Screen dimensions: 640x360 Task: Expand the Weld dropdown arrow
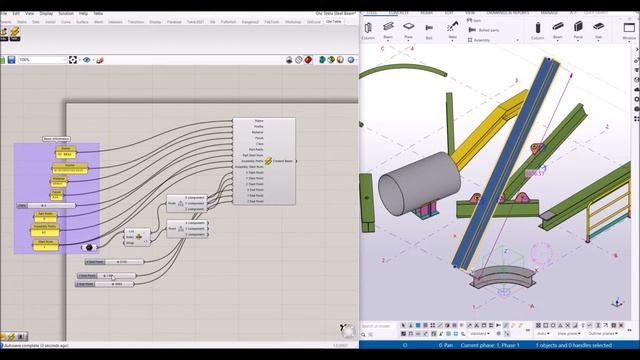(x=452, y=41)
